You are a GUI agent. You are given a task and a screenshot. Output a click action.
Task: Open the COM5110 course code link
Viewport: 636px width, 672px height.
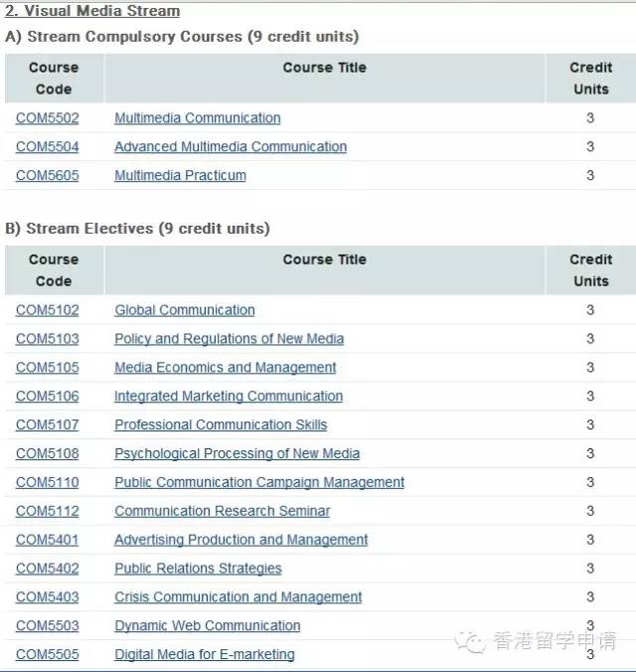pyautogui.click(x=47, y=482)
